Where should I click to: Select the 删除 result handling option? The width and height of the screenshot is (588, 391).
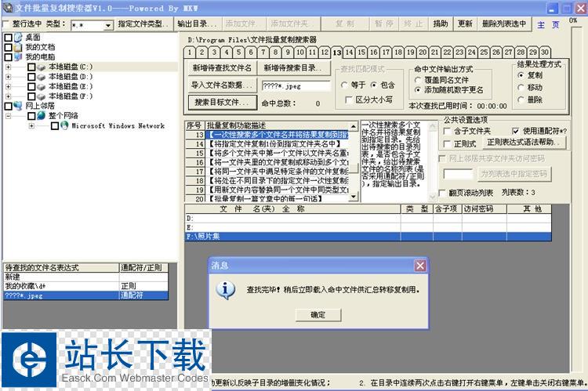[x=521, y=100]
